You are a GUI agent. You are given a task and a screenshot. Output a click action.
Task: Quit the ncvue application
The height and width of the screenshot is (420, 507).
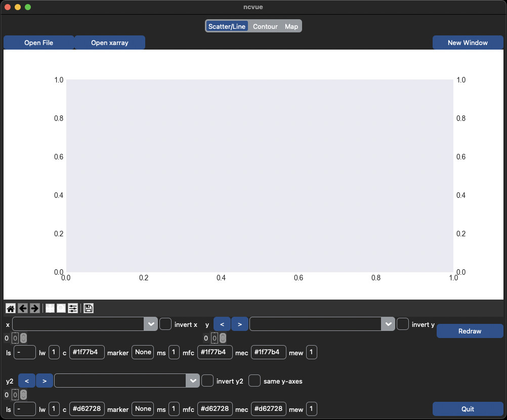point(468,409)
